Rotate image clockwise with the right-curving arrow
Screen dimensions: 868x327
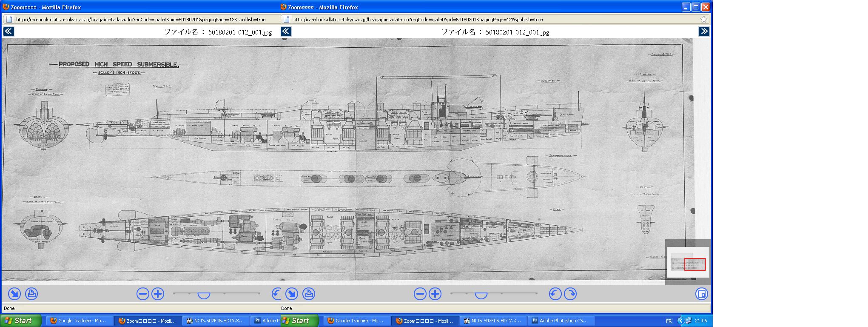click(570, 294)
